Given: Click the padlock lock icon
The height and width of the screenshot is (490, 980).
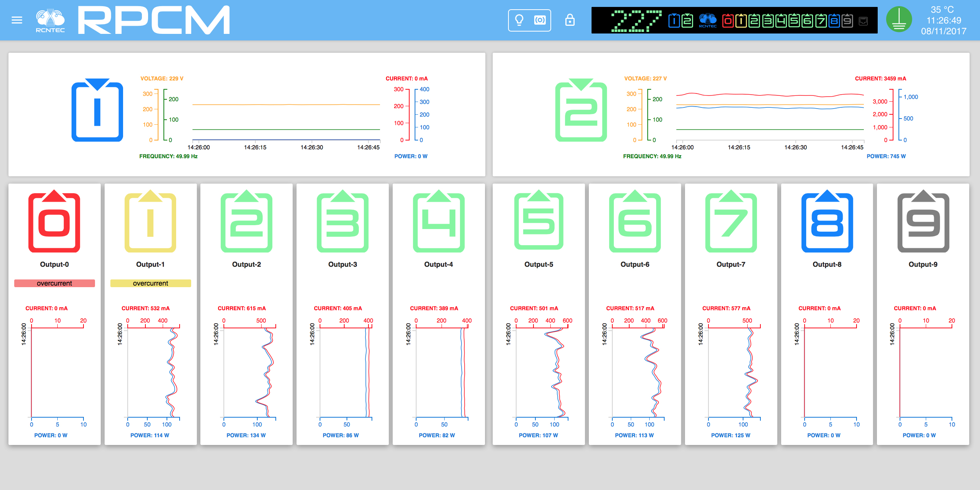Looking at the screenshot, I should tap(570, 20).
